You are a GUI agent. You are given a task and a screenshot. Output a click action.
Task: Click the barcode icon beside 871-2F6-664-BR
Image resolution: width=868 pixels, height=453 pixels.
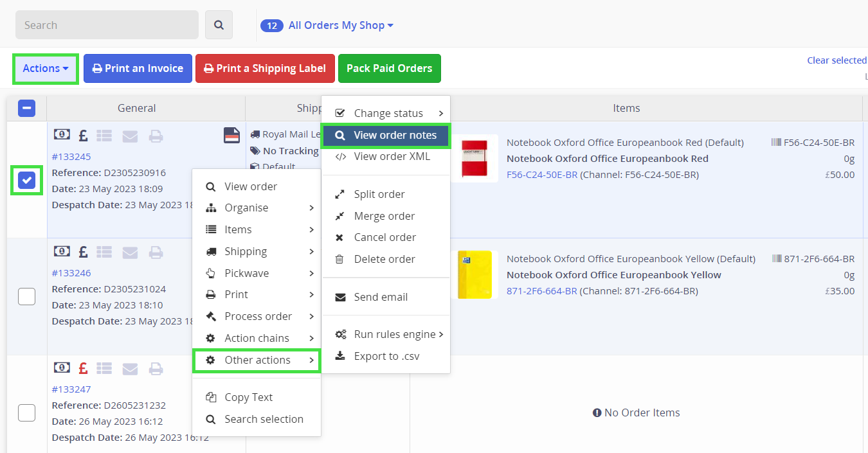[778, 258]
